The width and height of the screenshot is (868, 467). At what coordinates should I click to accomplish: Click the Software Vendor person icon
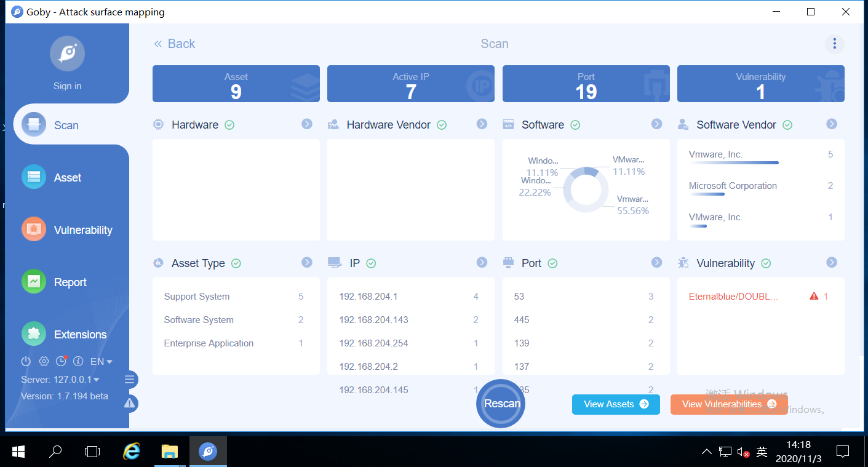click(683, 125)
